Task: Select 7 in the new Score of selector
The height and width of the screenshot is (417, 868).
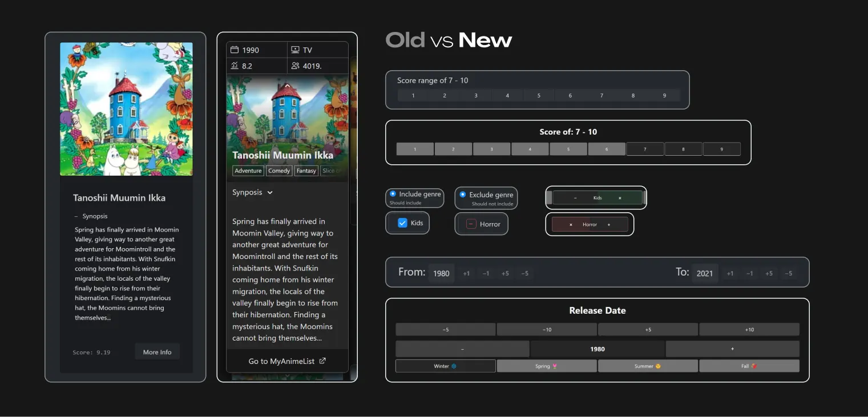Action: 645,149
